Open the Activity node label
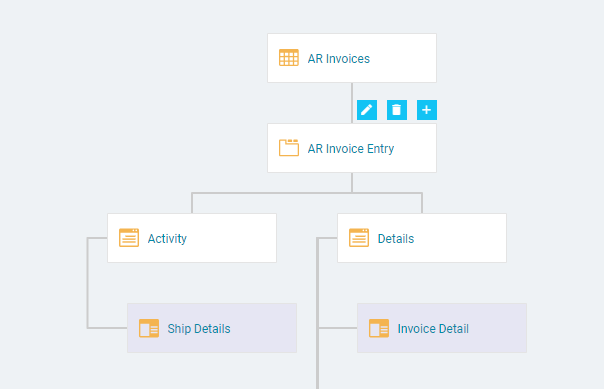This screenshot has height=389, width=604. (167, 239)
